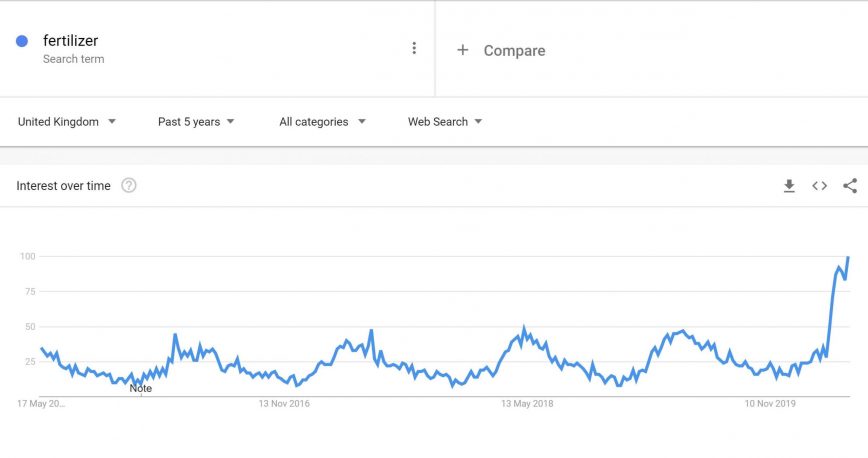The height and width of the screenshot is (458, 868).
Task: Click the 10 Nov 2019 axis label
Action: coord(769,404)
